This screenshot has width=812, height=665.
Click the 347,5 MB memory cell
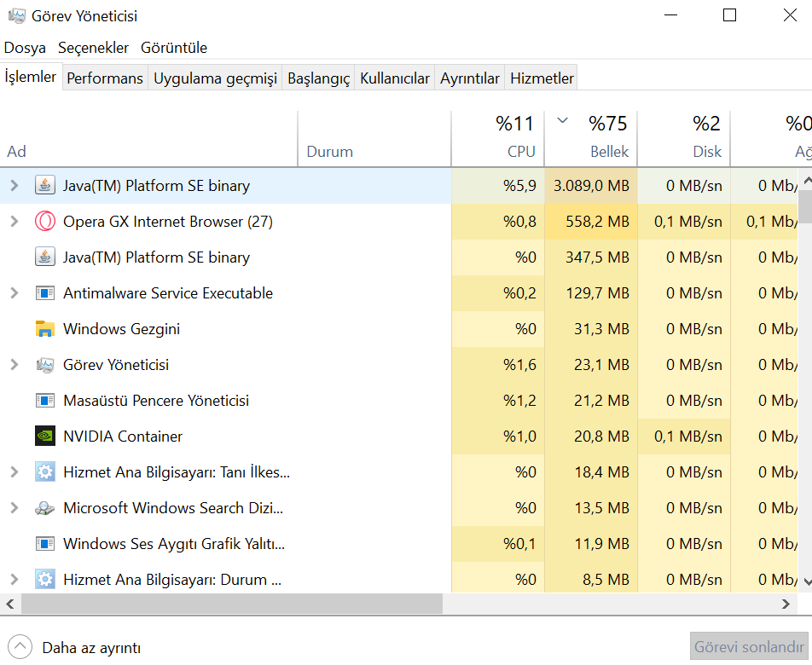(591, 257)
